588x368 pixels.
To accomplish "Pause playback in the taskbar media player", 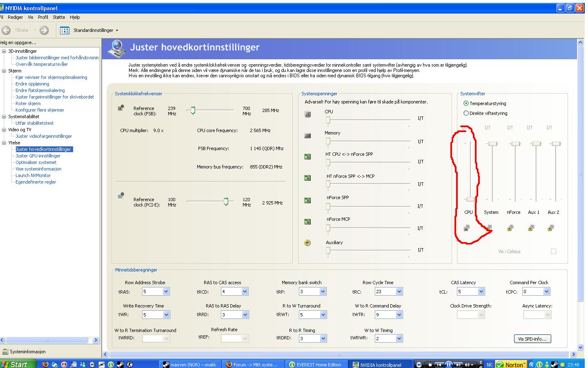I will click(448, 365).
